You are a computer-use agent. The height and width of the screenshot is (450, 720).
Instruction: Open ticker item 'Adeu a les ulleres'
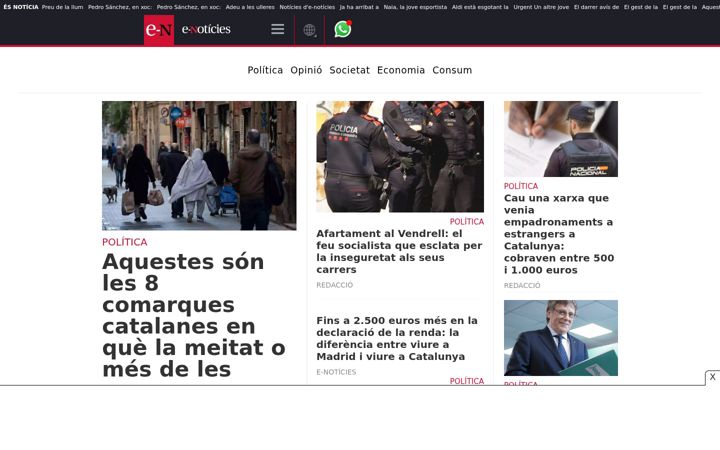(250, 7)
